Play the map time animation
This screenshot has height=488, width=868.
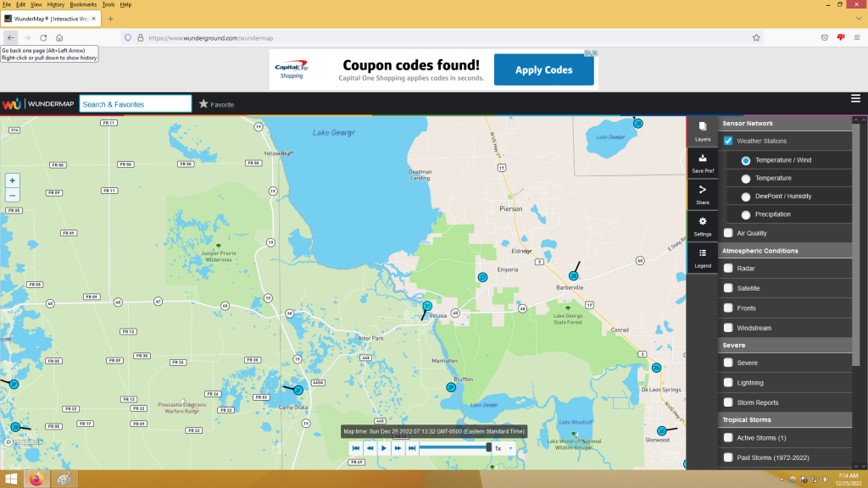tap(384, 448)
